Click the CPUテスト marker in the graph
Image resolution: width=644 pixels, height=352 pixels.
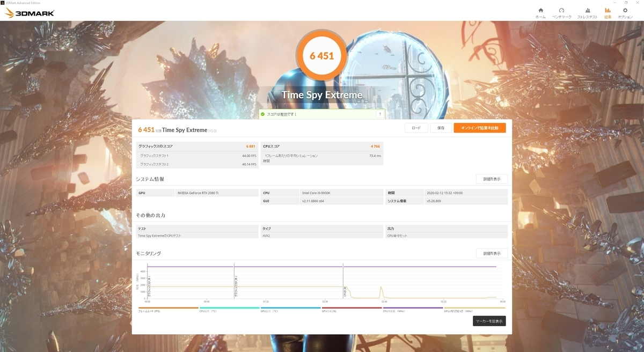345,291
